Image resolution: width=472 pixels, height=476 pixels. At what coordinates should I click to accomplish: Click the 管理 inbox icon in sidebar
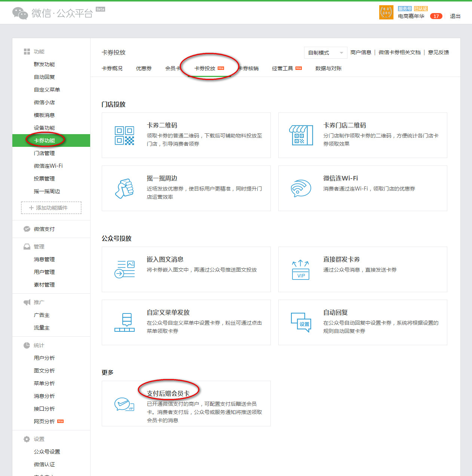[27, 247]
